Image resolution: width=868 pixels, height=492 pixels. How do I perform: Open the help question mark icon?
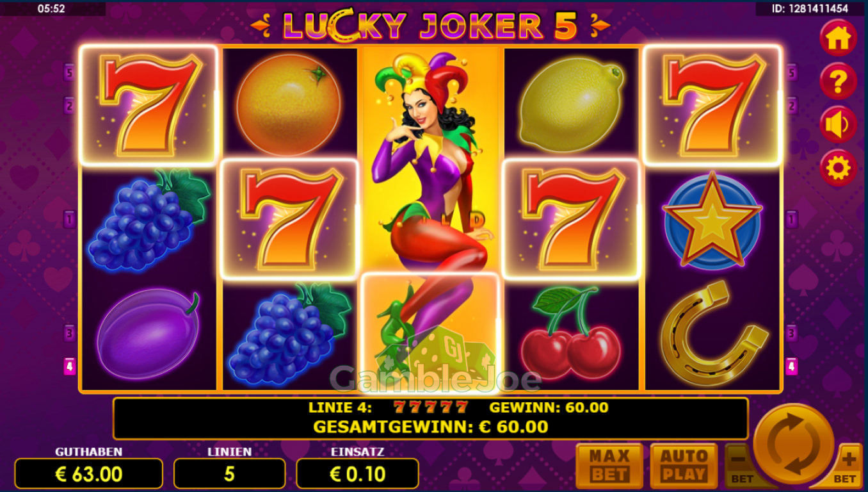838,81
